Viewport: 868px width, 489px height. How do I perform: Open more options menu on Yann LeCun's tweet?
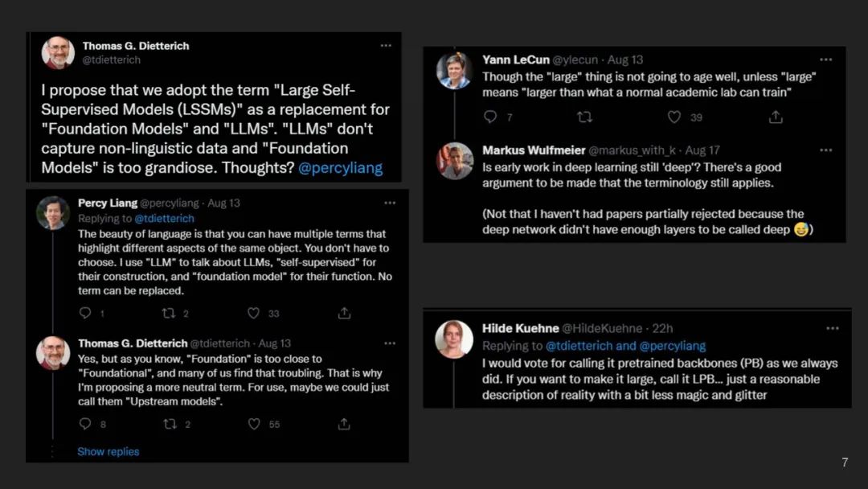[826, 60]
